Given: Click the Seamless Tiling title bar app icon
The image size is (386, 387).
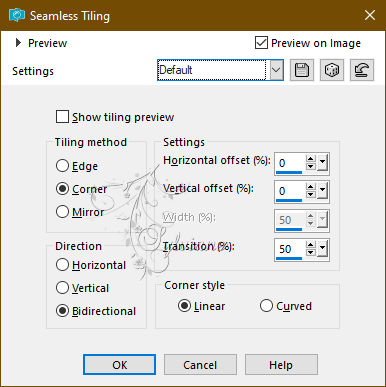Looking at the screenshot, I should point(17,15).
